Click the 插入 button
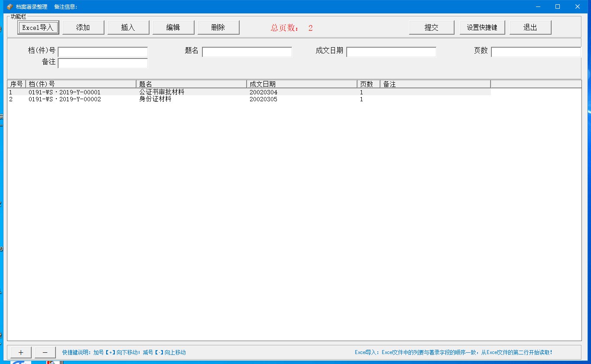 pyautogui.click(x=128, y=27)
